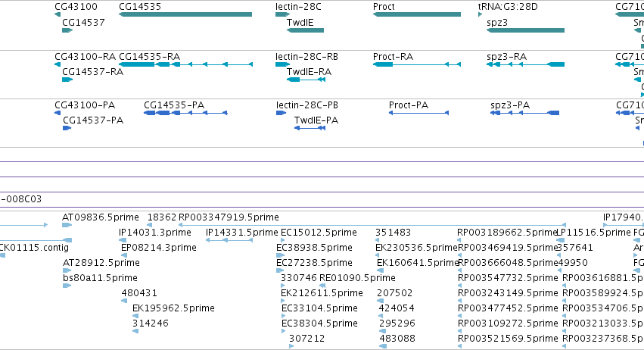Image resolution: width=644 pixels, height=350 pixels.
Task: Select the AT28912.5prime EST label
Action: [x=101, y=262]
